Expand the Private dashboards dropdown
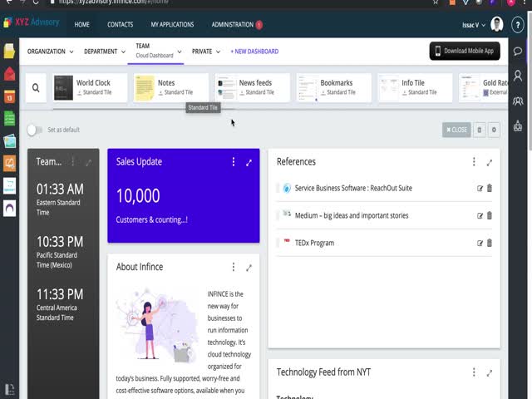532x399 pixels. [206, 52]
